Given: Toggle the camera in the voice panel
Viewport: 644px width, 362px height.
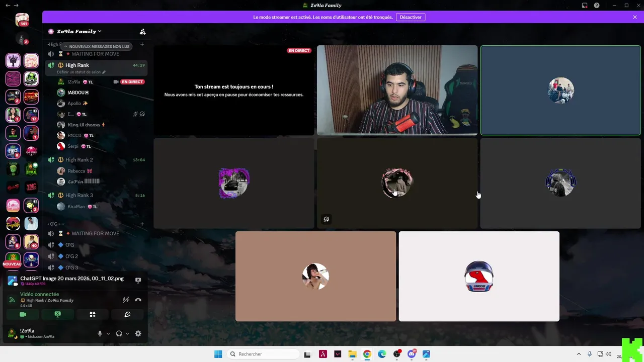Looking at the screenshot, I should [x=23, y=314].
